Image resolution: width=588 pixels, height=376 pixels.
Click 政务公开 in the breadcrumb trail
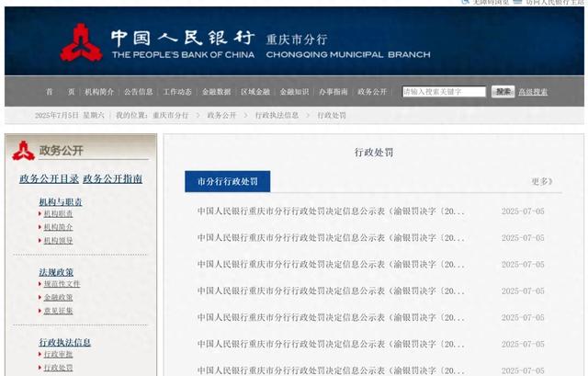point(221,115)
